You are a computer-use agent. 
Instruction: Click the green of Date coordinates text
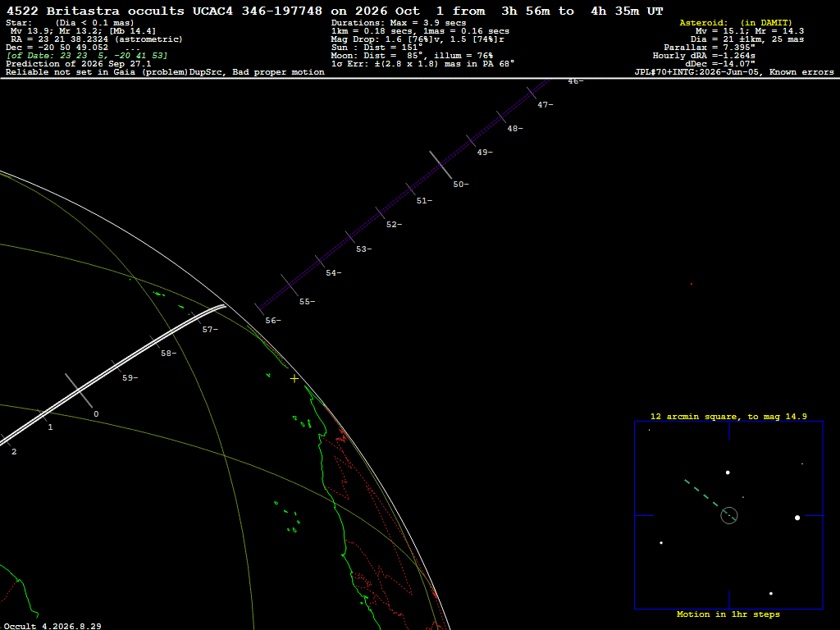coord(87,56)
